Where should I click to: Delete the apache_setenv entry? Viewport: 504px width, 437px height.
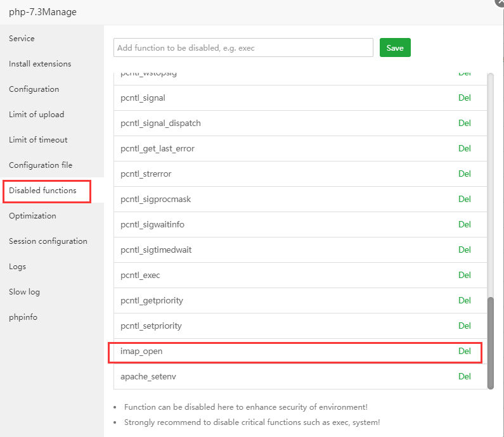coord(465,376)
